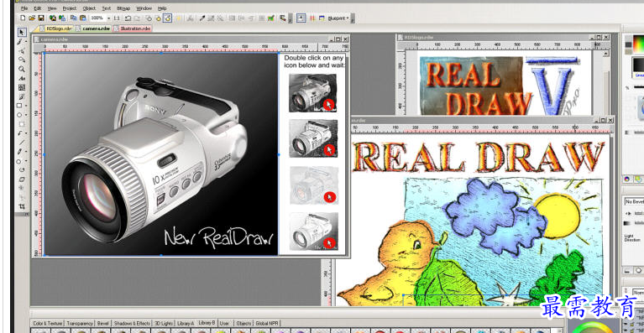Create new document from toolbar
Image resolution: width=644 pixels, height=333 pixels.
23,18
